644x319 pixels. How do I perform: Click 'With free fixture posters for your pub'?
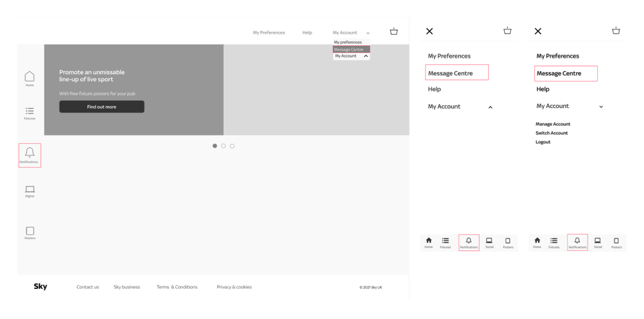(97, 94)
